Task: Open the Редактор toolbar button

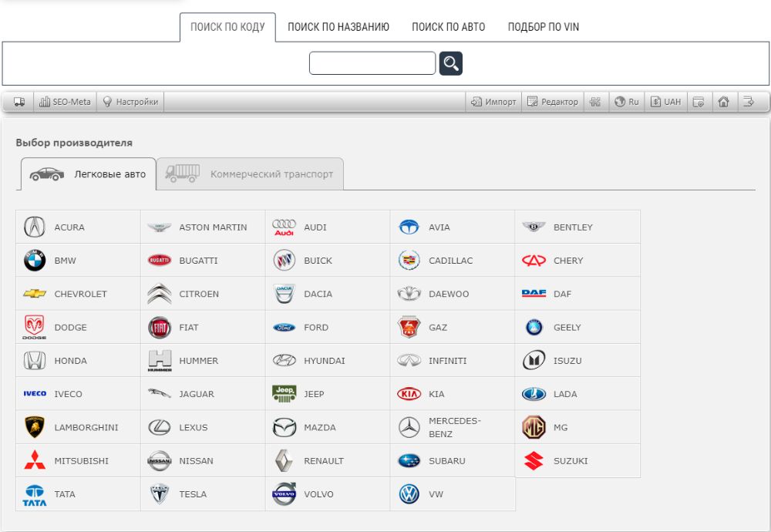Action: [x=553, y=102]
